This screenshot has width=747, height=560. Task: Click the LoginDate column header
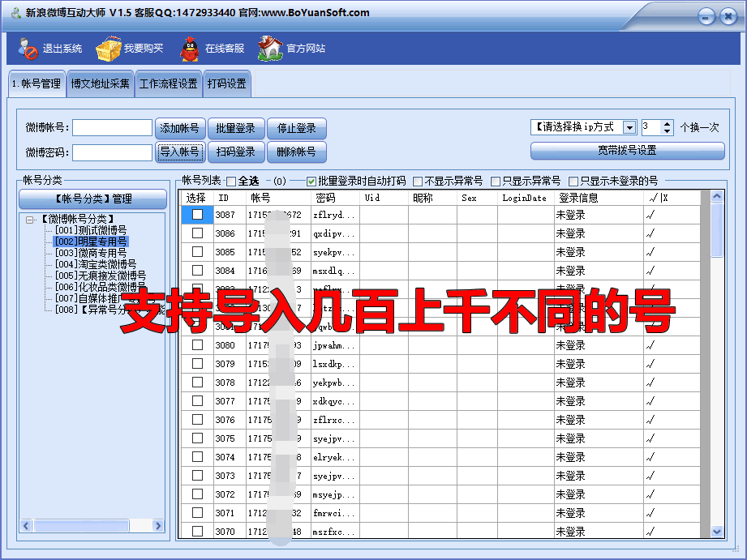(526, 198)
